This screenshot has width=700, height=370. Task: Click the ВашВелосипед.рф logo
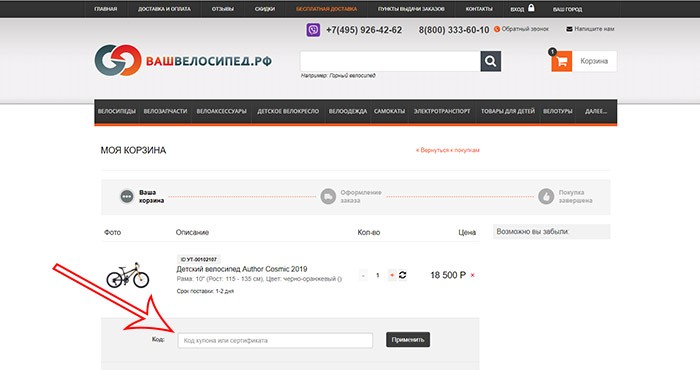183,60
